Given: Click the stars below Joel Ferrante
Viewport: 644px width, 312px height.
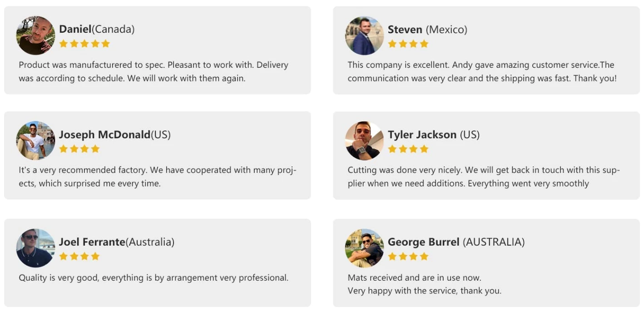Looking at the screenshot, I should coord(79,256).
